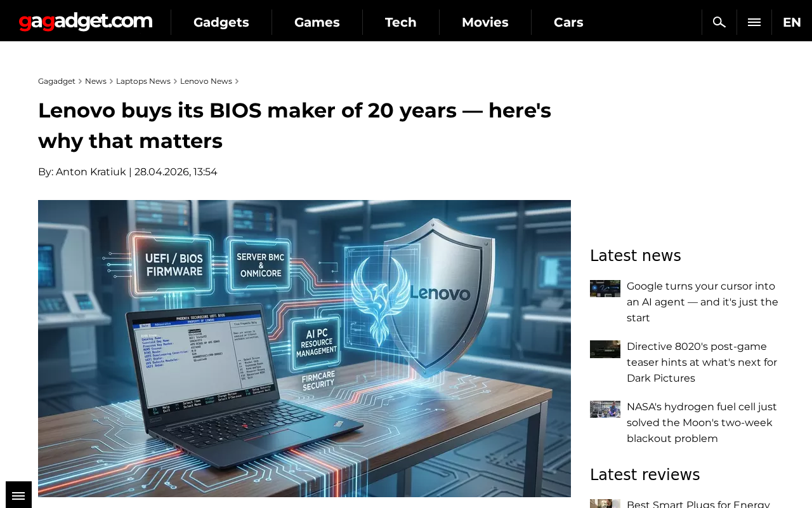Navigate to the Cars section
The width and height of the screenshot is (812, 508).
[568, 22]
